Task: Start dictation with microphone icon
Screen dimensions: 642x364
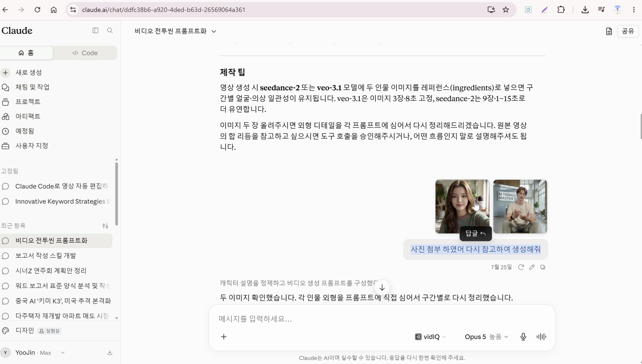Action: coord(523,337)
